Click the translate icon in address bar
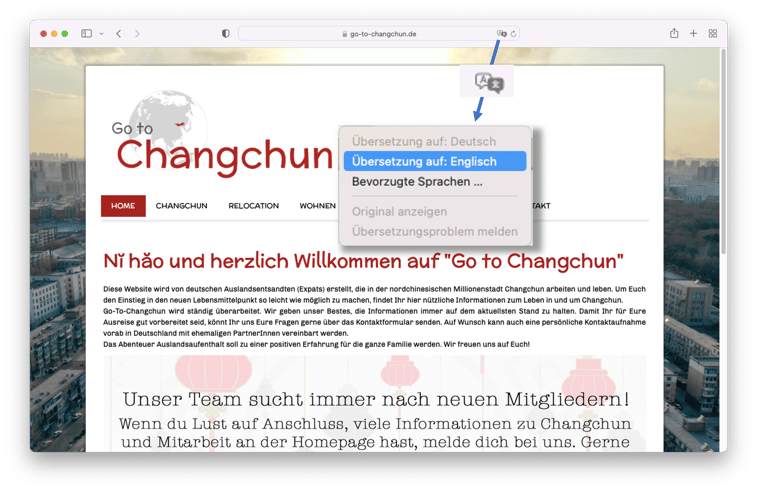The image size is (757, 491). (x=502, y=33)
